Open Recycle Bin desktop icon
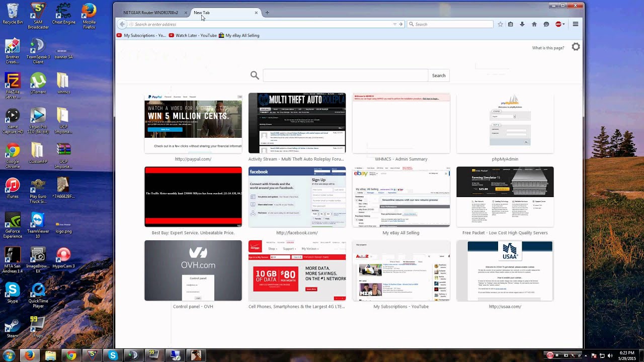The image size is (644, 362). click(x=13, y=14)
